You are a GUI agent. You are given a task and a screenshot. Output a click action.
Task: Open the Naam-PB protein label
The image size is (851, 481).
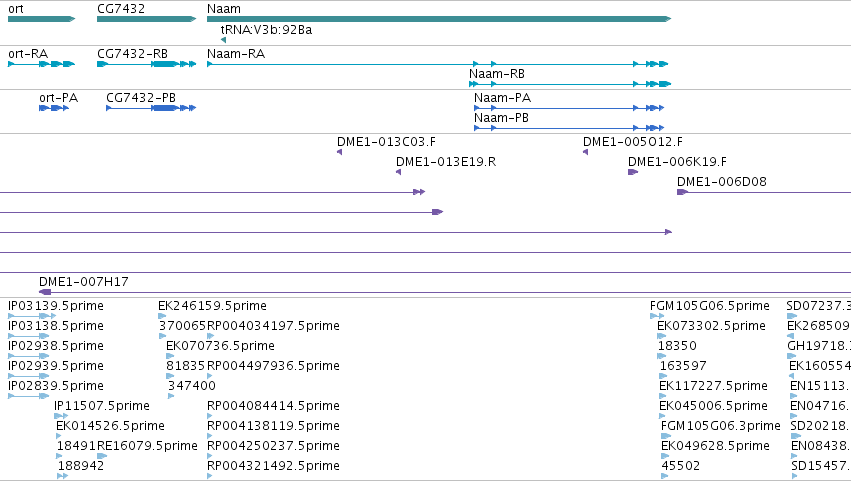pos(501,118)
